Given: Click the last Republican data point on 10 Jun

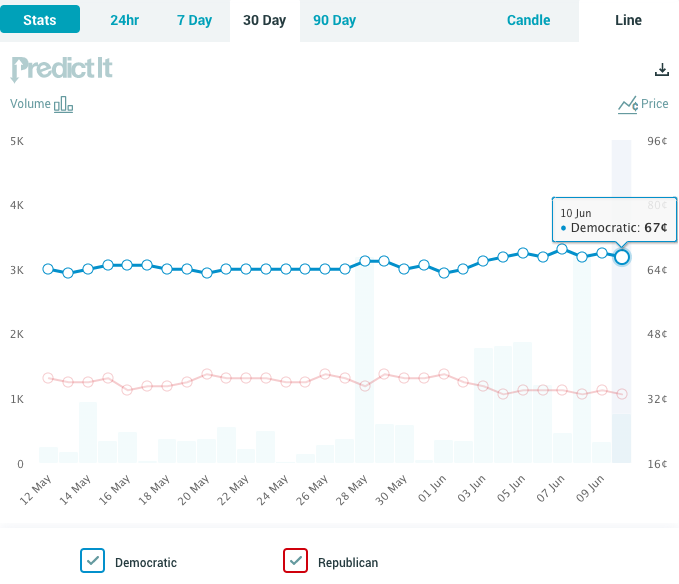Looking at the screenshot, I should [622, 394].
